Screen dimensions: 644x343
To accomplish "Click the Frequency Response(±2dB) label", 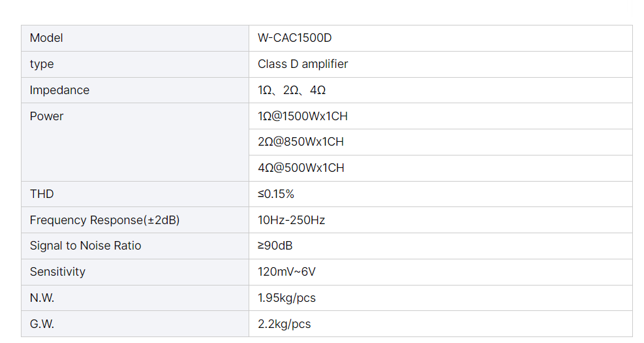I will coord(104,220).
